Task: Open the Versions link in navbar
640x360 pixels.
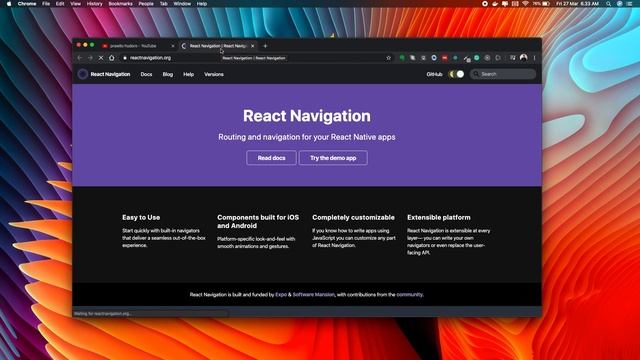Action: [x=214, y=74]
